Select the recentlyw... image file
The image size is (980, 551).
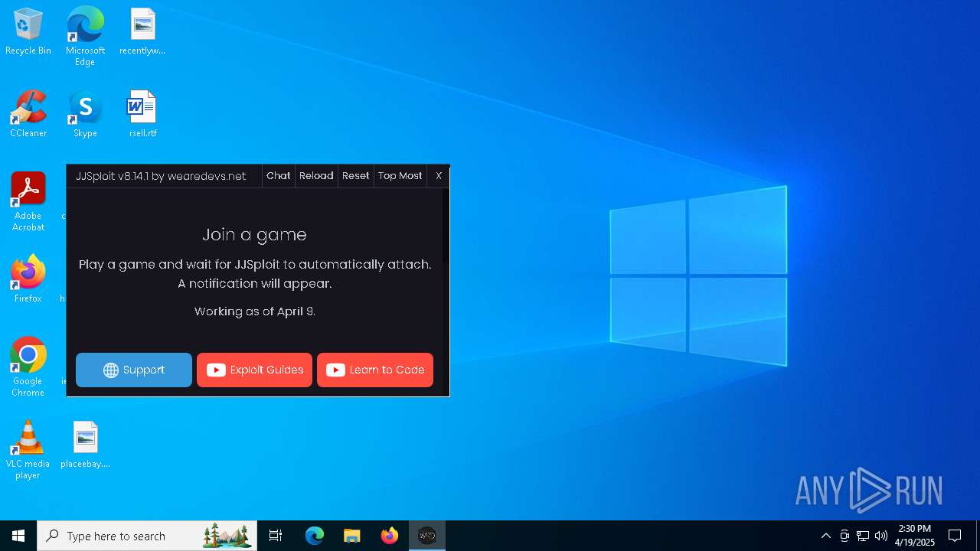(142, 32)
